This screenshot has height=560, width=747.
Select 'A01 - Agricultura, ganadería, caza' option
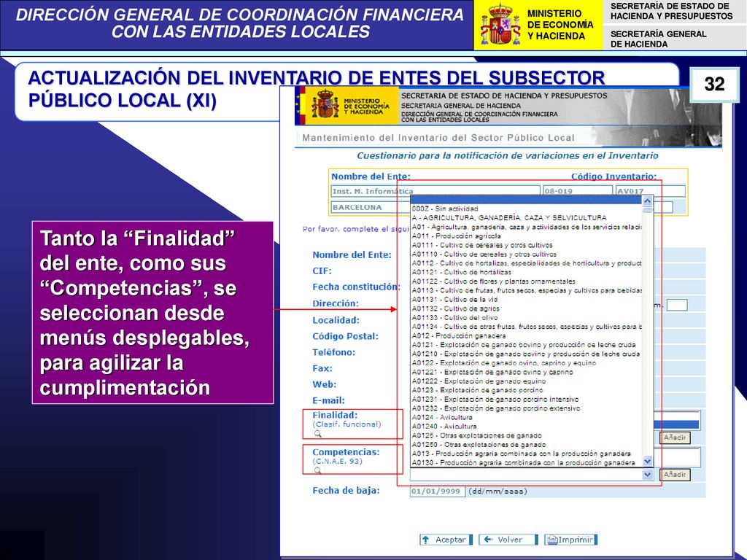[527, 227]
